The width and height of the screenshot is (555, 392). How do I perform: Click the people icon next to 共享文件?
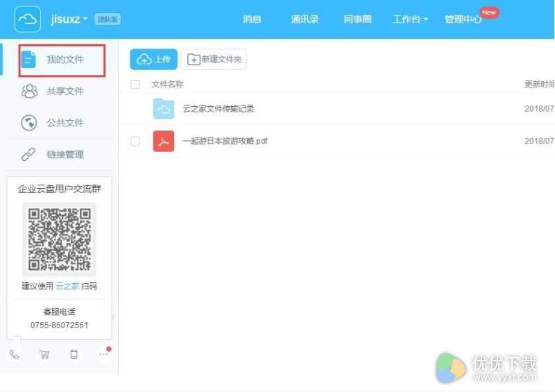29,92
